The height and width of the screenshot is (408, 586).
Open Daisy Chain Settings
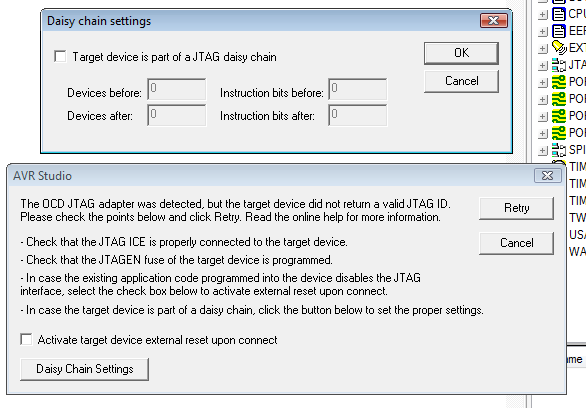point(84,369)
